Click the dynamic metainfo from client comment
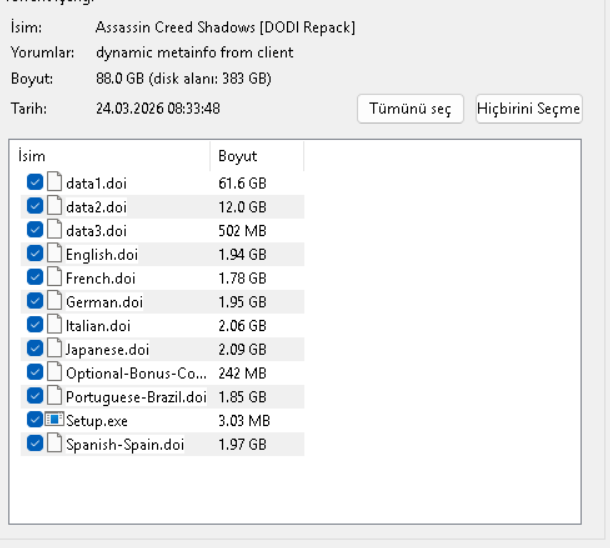 click(x=195, y=53)
